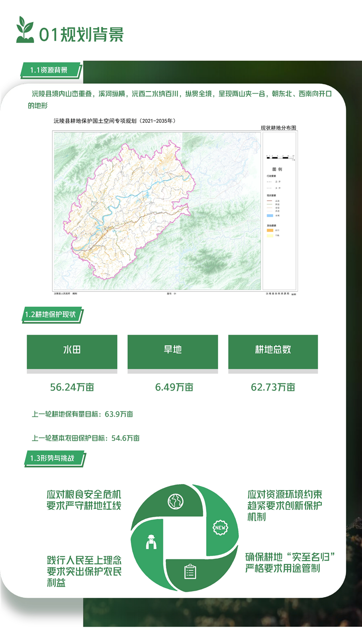Select the farmer icon in the diagram
The height and width of the screenshot is (644, 362).
tap(149, 542)
